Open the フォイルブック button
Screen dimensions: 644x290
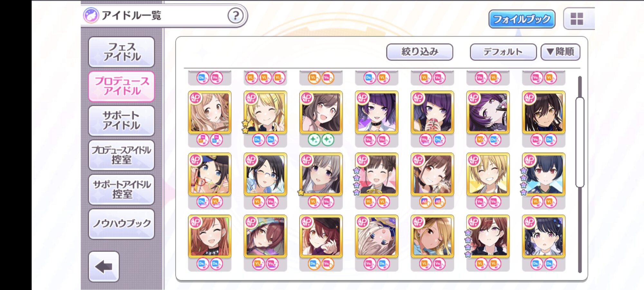[x=522, y=19]
